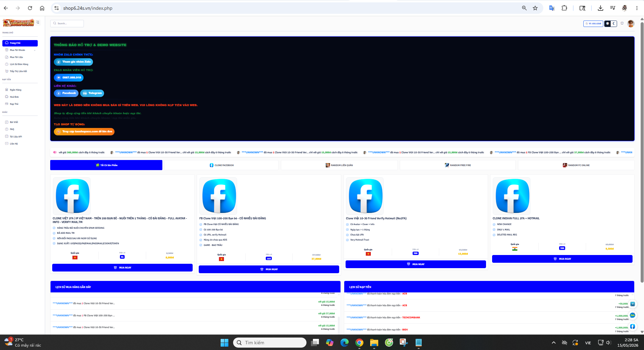
Task: Reload the page
Action: tap(30, 8)
